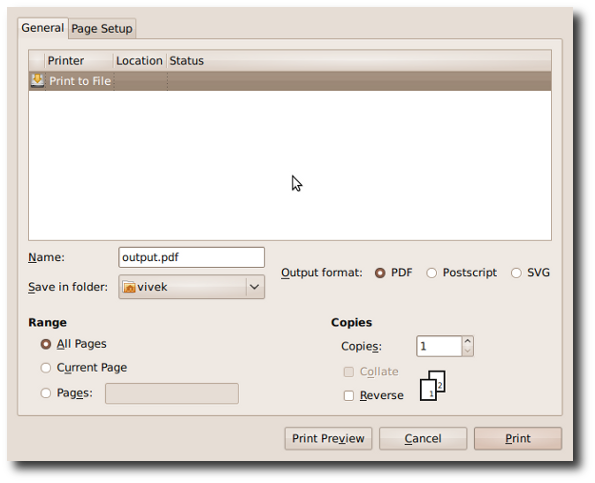Select the PDF output format
The image size is (595, 483).
(x=380, y=273)
